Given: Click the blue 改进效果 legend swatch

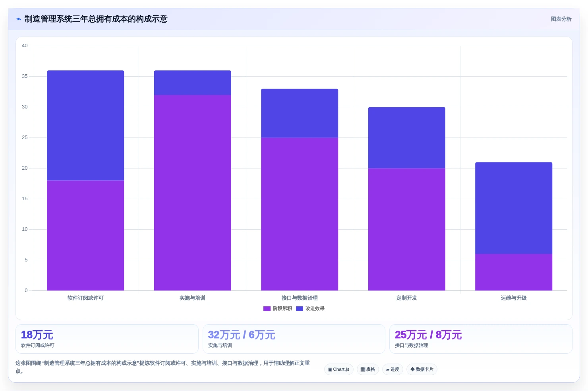Looking at the screenshot, I should (300, 309).
